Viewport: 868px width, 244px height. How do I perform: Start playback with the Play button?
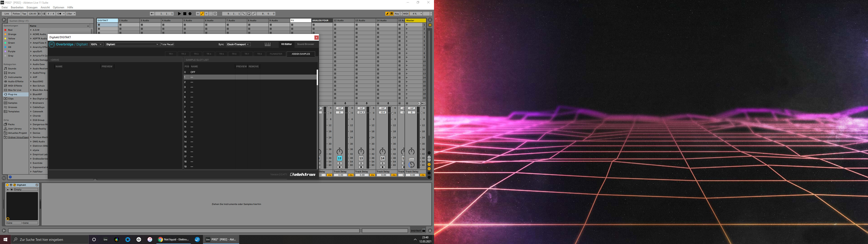[x=179, y=14]
